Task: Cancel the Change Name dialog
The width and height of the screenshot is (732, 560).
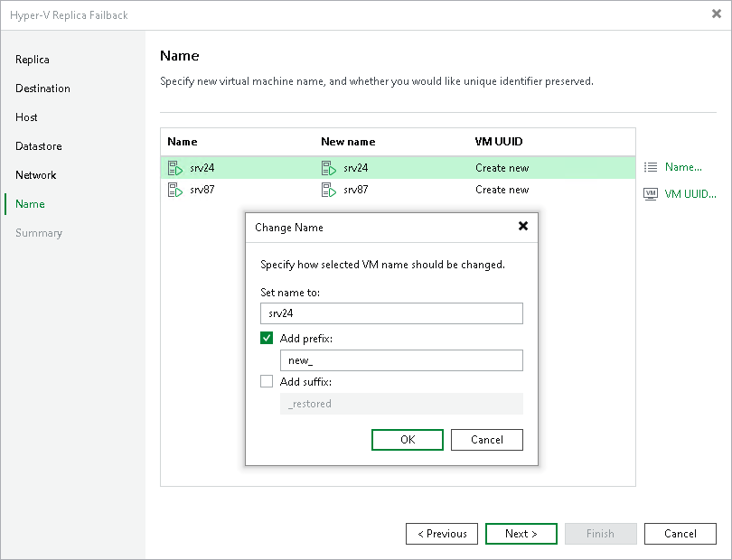Action: pyautogui.click(x=487, y=440)
